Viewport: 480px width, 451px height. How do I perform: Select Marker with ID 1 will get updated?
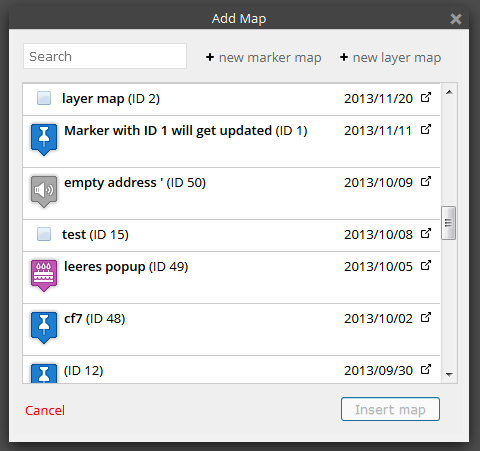coord(232,142)
